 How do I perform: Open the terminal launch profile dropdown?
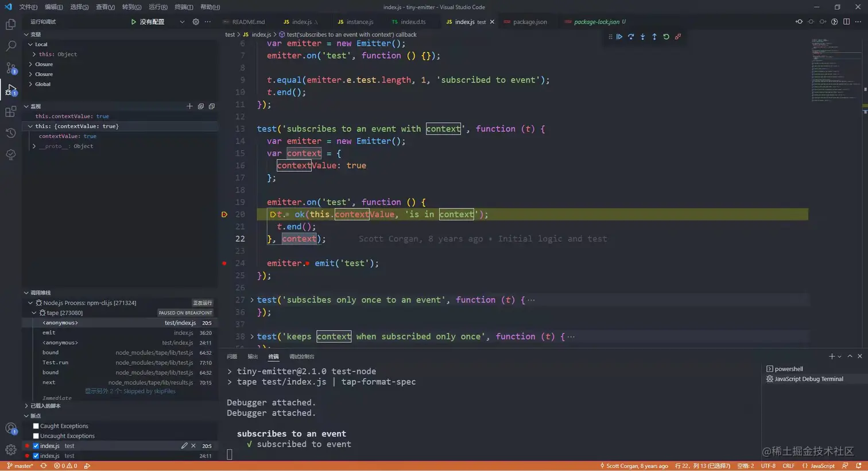tap(839, 357)
